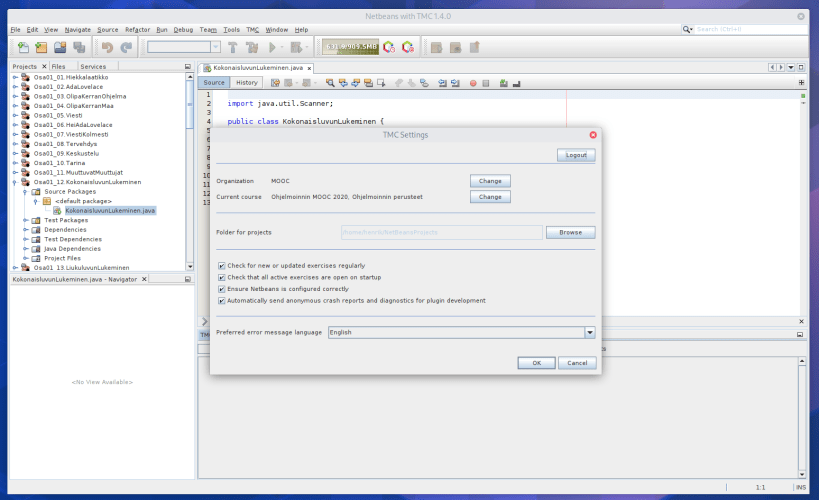Click Cancel in the TMC Settings dialog
This screenshot has width=819, height=500.
click(x=577, y=363)
